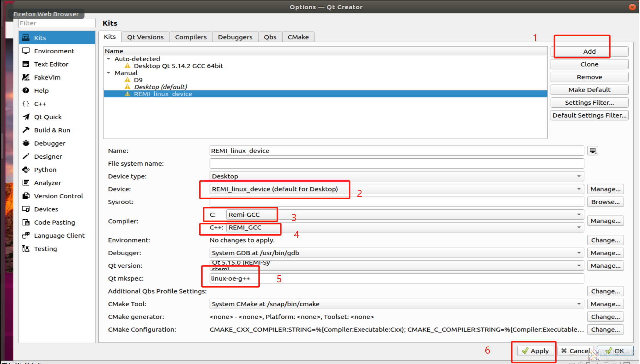Open the Designer pencil icon
The width and height of the screenshot is (640, 364).
(26, 156)
